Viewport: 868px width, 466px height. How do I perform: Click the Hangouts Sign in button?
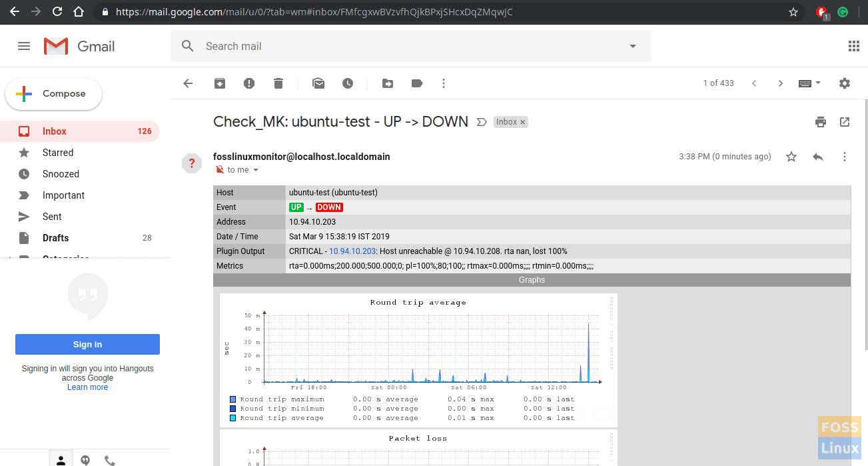coord(87,345)
